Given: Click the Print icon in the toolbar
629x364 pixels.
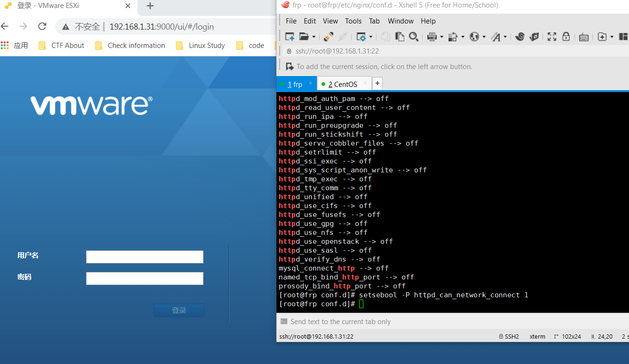Looking at the screenshot, I should coord(431,37).
